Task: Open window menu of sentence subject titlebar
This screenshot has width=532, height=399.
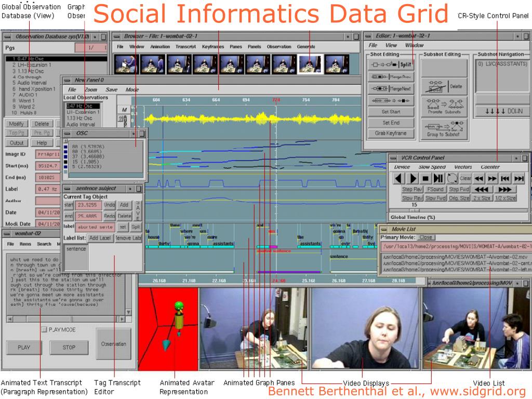Action: pyautogui.click(x=68, y=188)
